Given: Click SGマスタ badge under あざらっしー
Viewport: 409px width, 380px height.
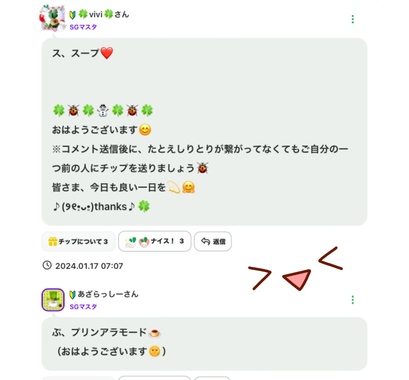Looking at the screenshot, I should point(83,307).
